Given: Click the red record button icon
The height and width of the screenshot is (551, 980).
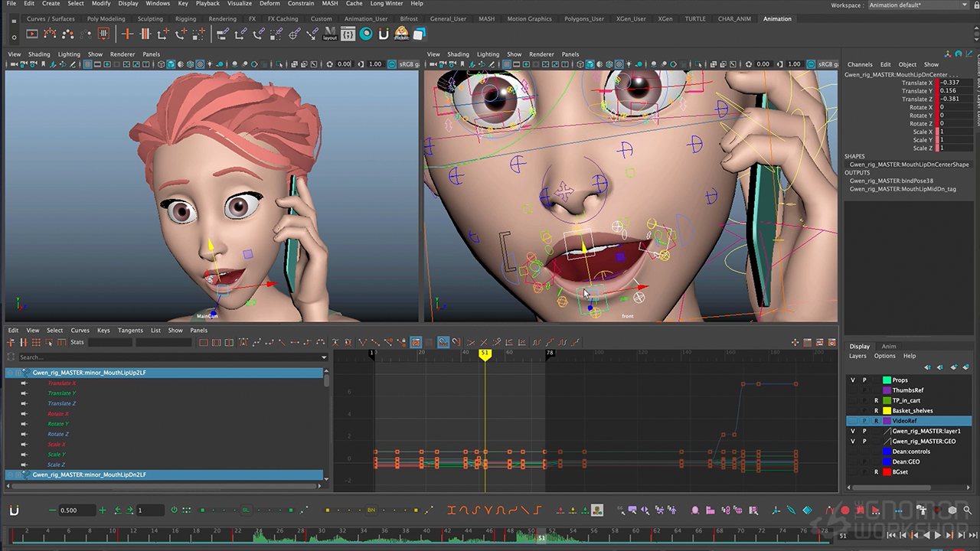Looking at the screenshot, I should tap(845, 510).
